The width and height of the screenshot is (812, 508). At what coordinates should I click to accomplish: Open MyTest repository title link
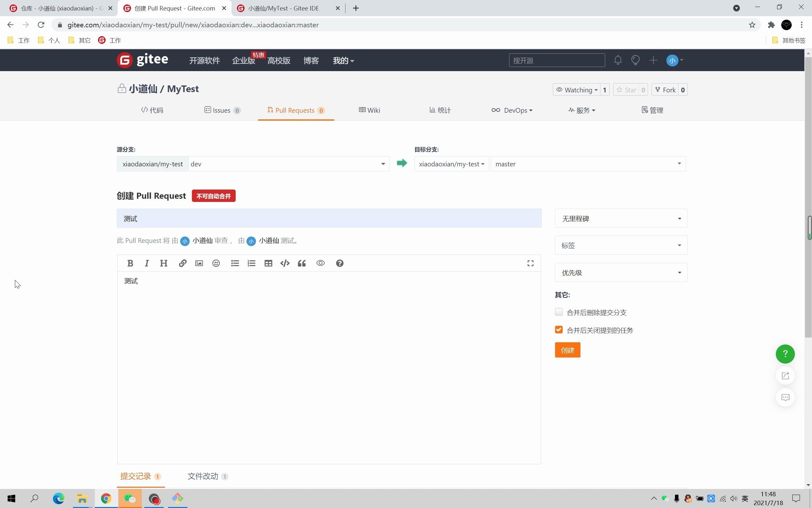point(183,89)
